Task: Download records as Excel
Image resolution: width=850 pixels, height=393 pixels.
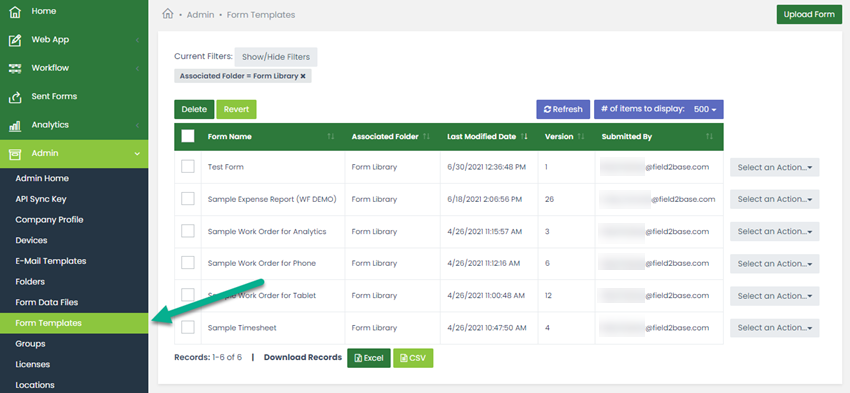Action: pos(369,358)
